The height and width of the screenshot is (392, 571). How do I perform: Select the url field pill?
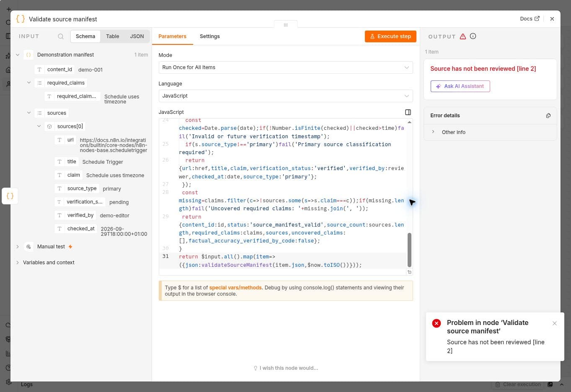tap(66, 140)
